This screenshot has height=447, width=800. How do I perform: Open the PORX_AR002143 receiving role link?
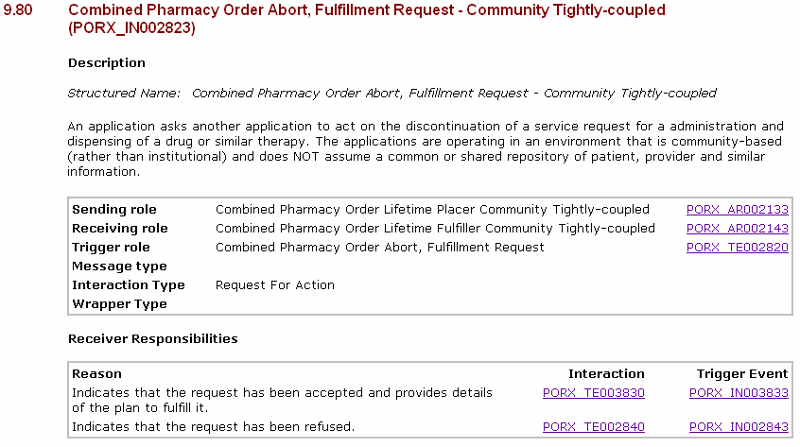tap(737, 229)
